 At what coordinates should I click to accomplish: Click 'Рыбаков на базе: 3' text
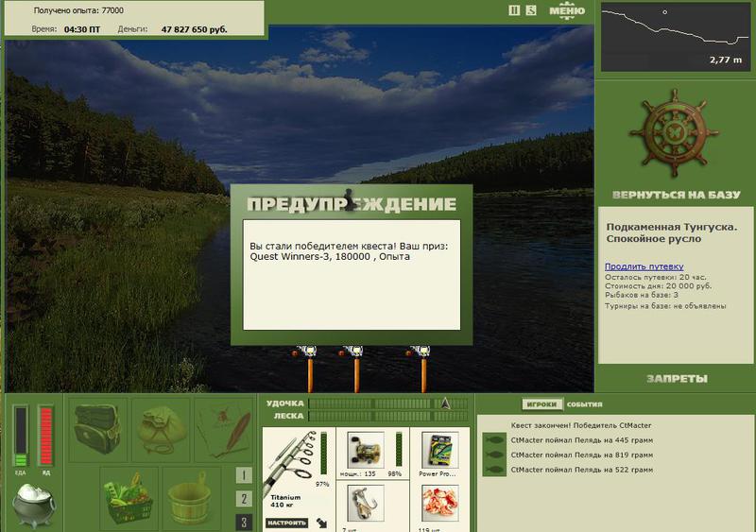pos(642,295)
